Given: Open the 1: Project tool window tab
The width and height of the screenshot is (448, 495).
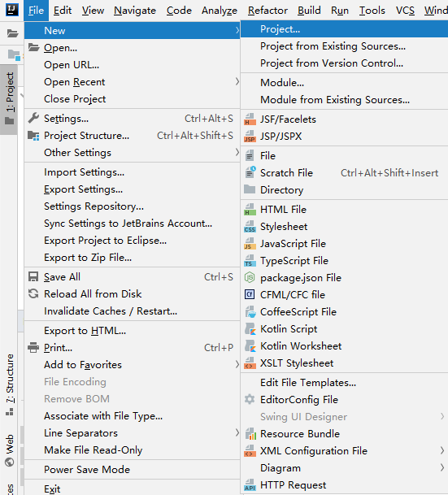Looking at the screenshot, I should tap(9, 99).
